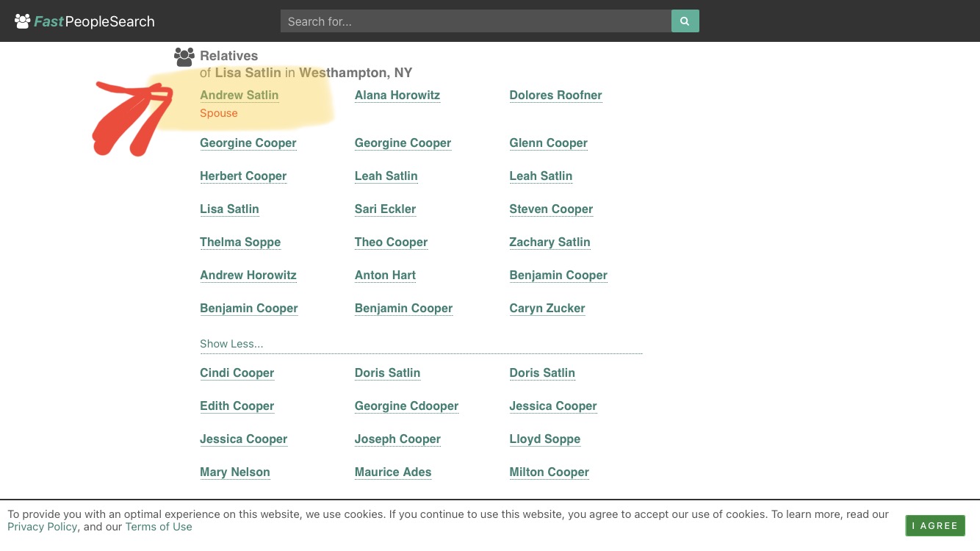Open Andrew Satlin's profile link

239,95
